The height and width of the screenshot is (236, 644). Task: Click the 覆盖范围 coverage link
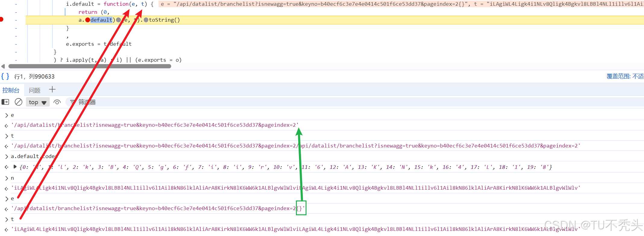click(625, 76)
